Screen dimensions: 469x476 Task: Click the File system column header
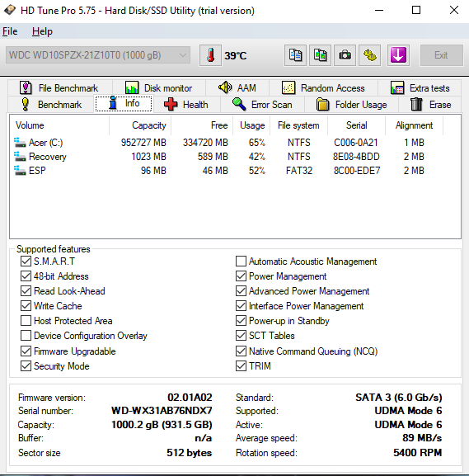(299, 125)
